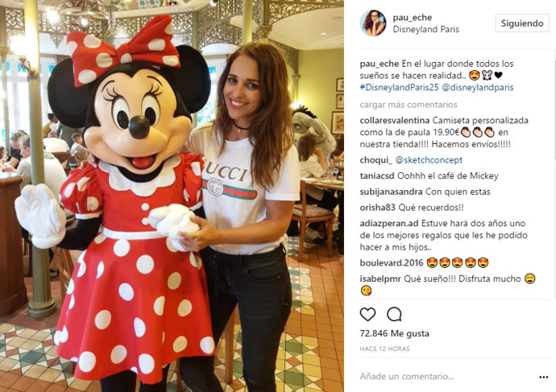Screen dimensions: 556x392
Task: Open taniacsd commenter profile
Action: coord(377,176)
